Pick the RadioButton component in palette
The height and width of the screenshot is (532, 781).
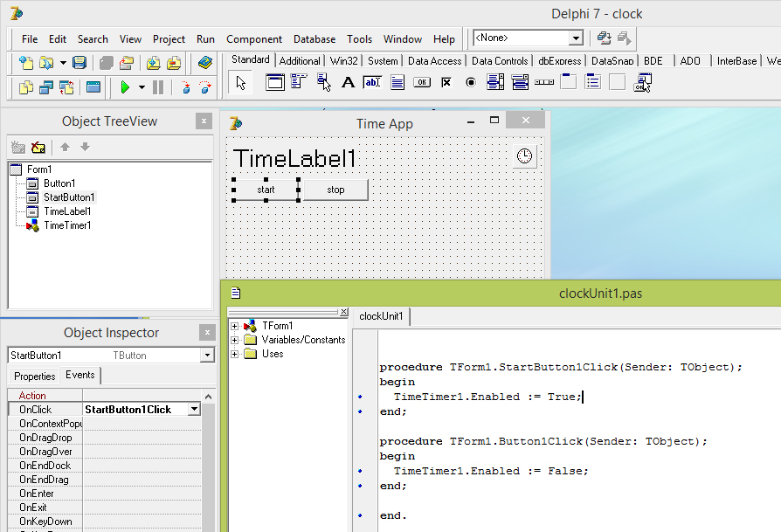tap(471, 82)
